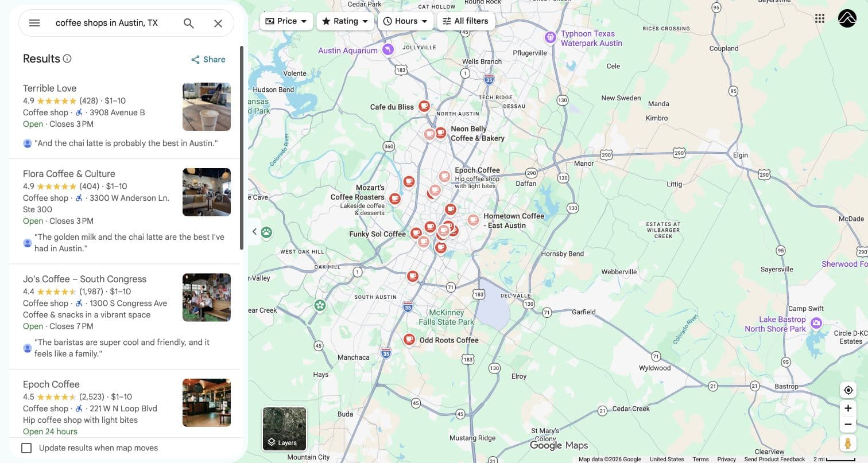
Task: Click Lake Bastrop North Shore Park marker
Action: pyautogui.click(x=816, y=324)
